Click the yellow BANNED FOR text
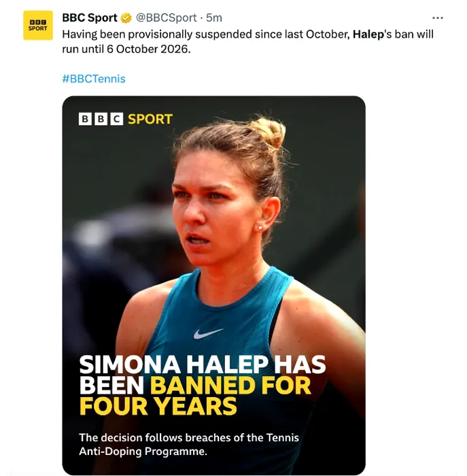 tap(230, 385)
